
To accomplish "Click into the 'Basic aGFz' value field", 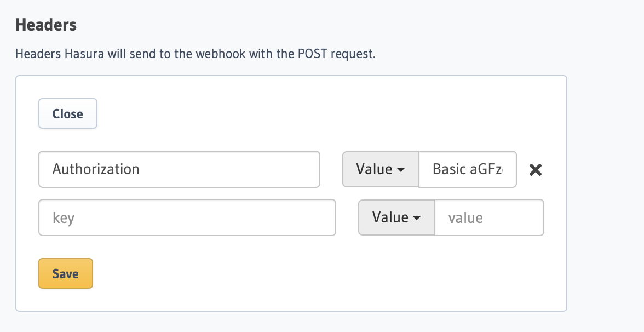I will pos(468,169).
